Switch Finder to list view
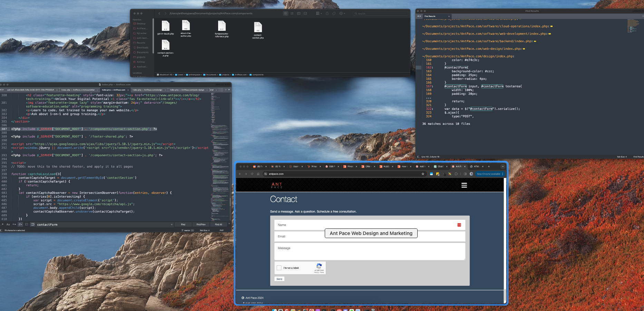644x311 pixels. (x=292, y=13)
